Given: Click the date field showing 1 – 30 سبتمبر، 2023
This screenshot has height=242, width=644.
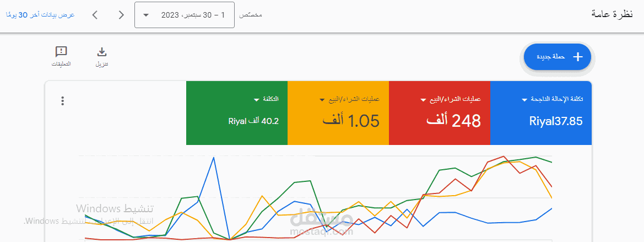Looking at the screenshot, I should point(185,15).
